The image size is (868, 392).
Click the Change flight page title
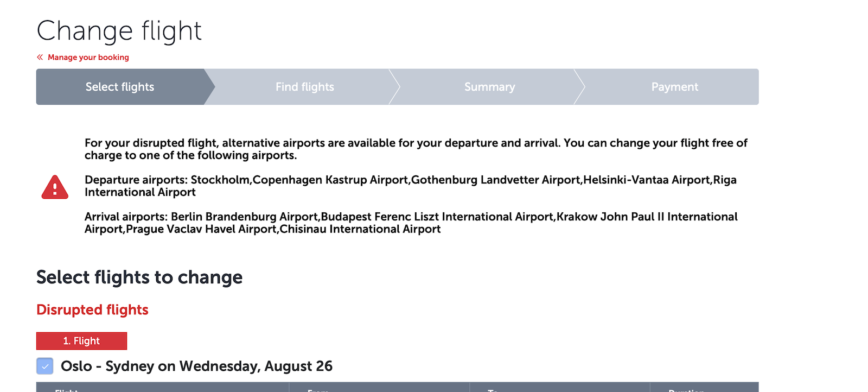pos(119,31)
